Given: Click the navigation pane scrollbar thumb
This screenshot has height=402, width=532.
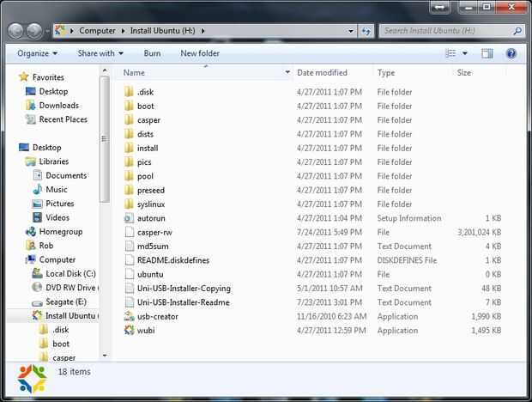Looking at the screenshot, I should pos(105,139).
